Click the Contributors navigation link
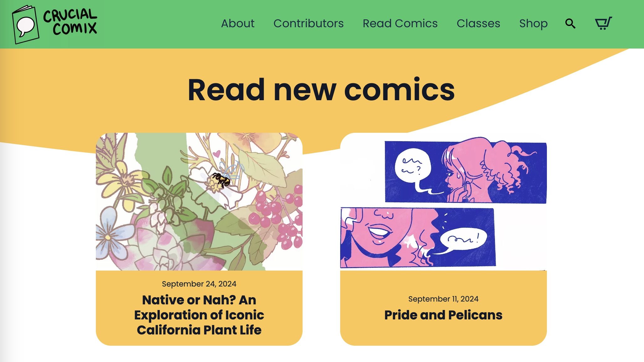Screen dimensions: 644x362 [x=309, y=23]
